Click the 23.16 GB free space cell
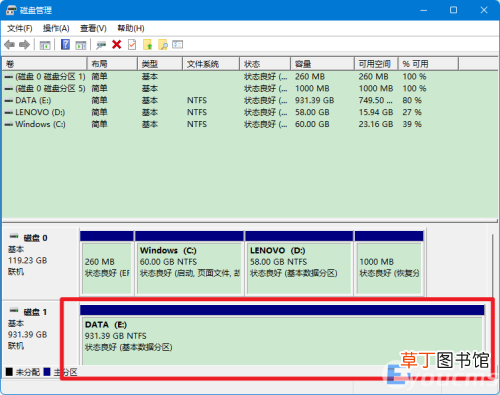 [x=376, y=124]
